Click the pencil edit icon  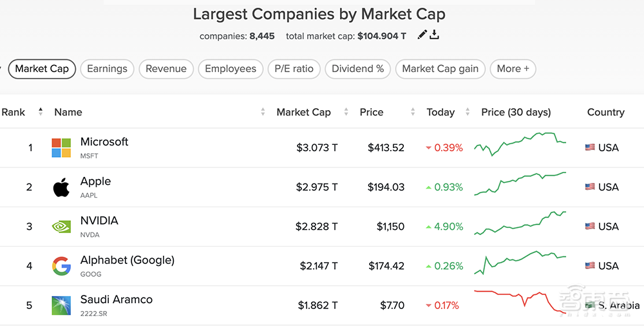point(422,35)
